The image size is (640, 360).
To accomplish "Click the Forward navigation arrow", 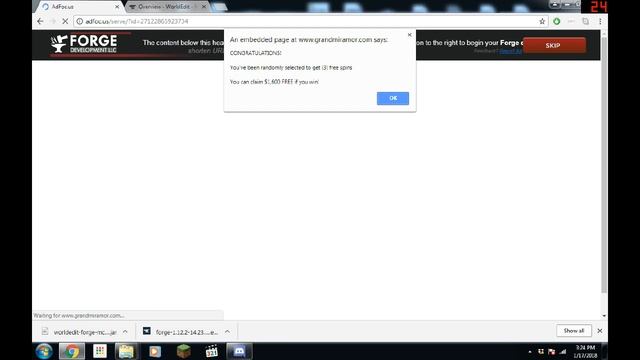I will 53,21.
